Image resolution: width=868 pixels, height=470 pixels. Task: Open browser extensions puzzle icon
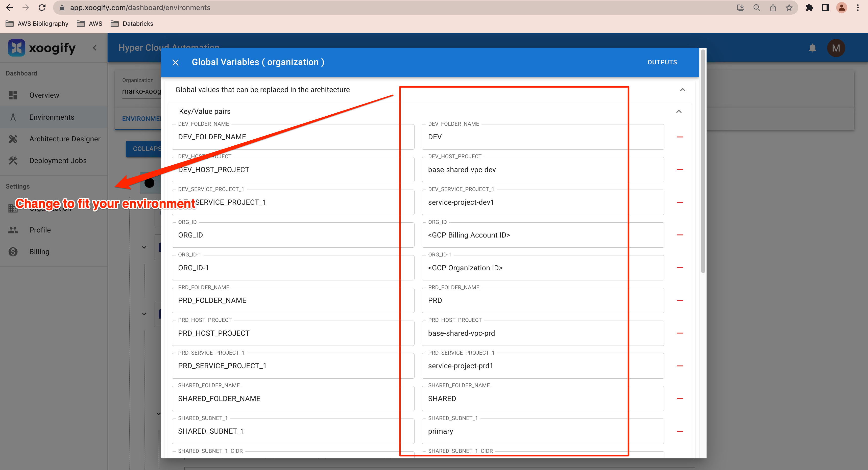point(809,8)
